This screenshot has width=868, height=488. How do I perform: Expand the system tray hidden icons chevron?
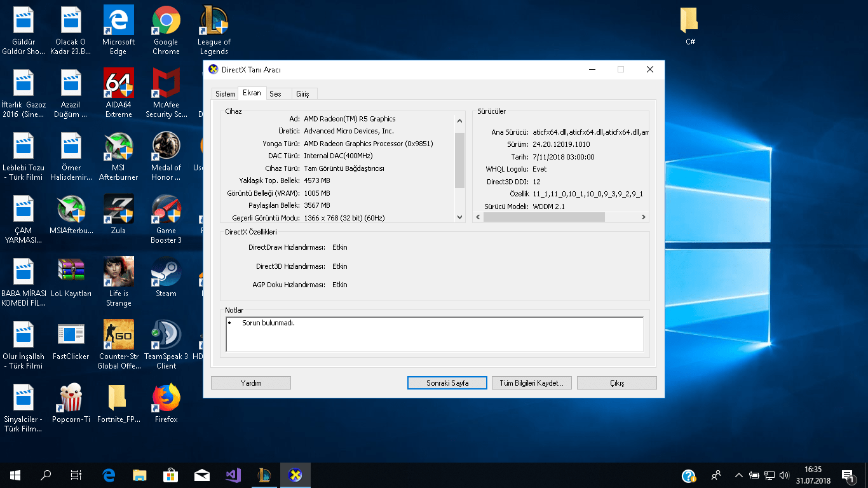[738, 475]
